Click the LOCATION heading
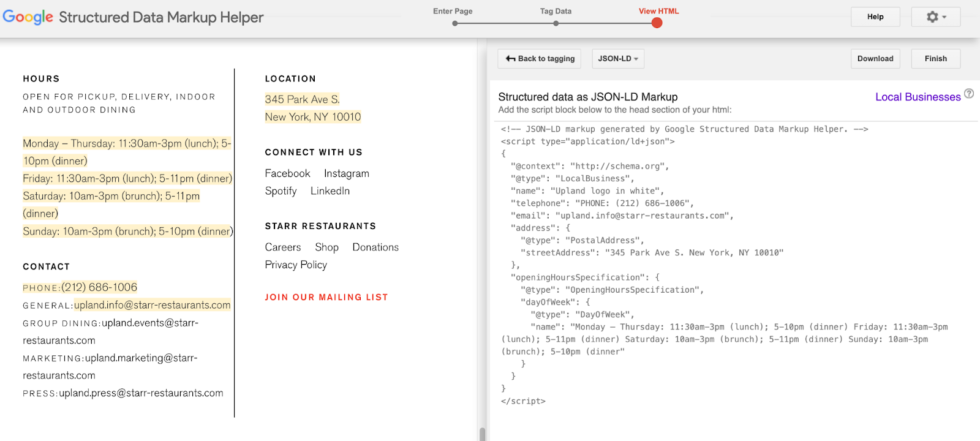The height and width of the screenshot is (441, 980). click(x=290, y=78)
